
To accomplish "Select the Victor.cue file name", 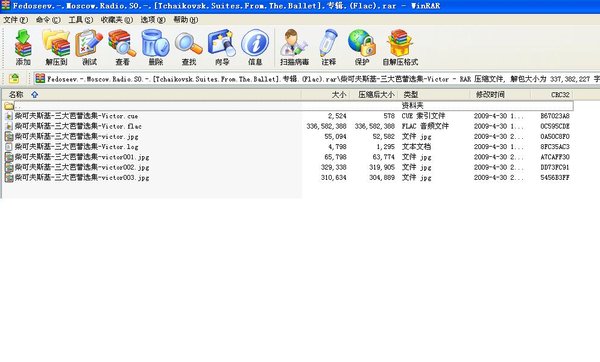I will tap(76, 116).
